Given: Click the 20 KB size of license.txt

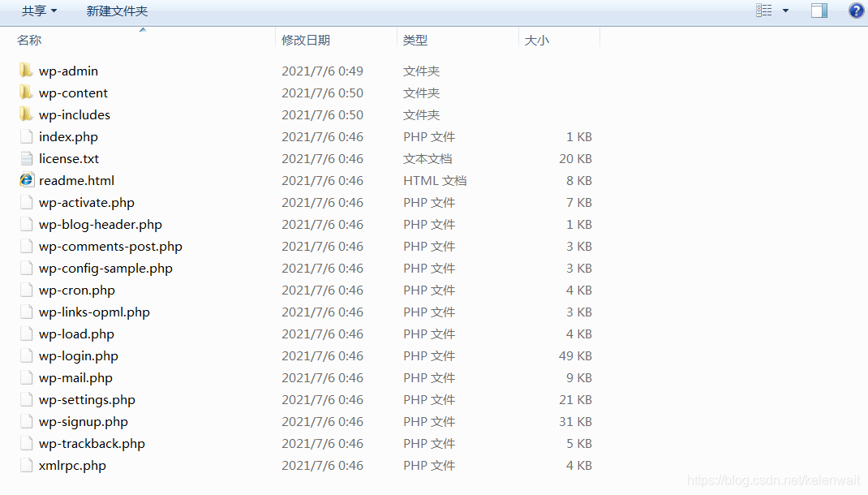Looking at the screenshot, I should [x=575, y=159].
